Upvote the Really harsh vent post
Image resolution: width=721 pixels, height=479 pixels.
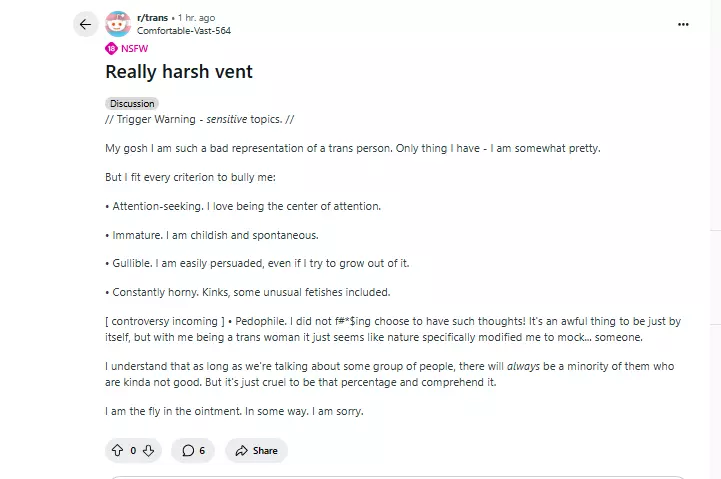[116, 451]
